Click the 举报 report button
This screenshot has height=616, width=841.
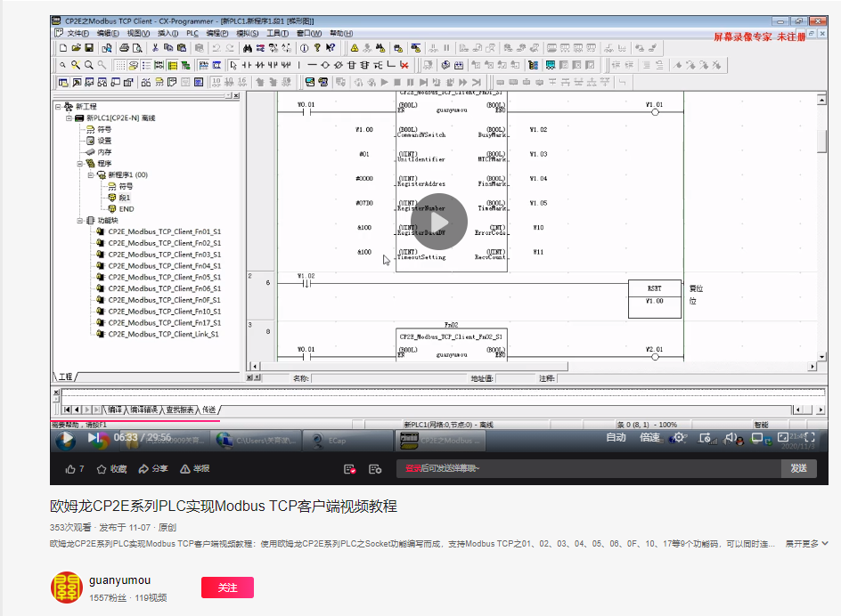(x=195, y=469)
